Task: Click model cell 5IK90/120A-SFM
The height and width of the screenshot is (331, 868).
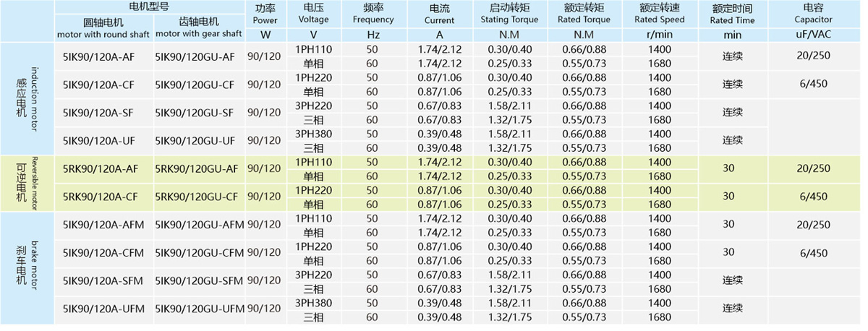Action: tap(105, 281)
